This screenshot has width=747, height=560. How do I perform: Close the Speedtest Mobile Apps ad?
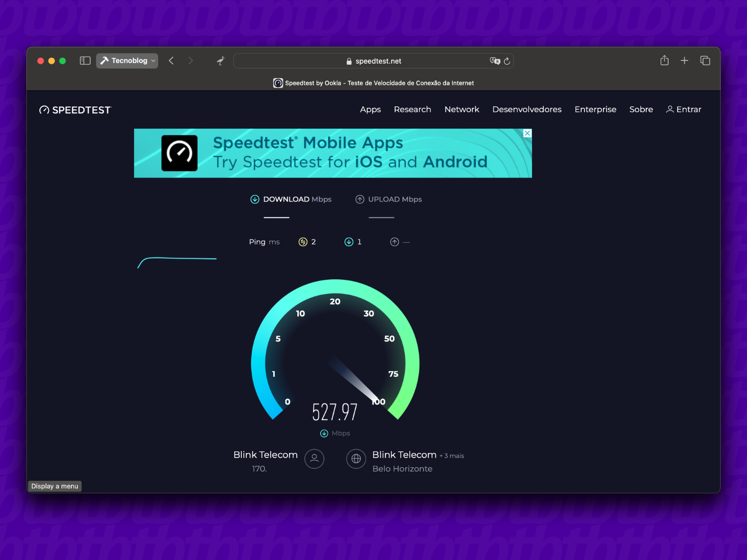(x=527, y=133)
